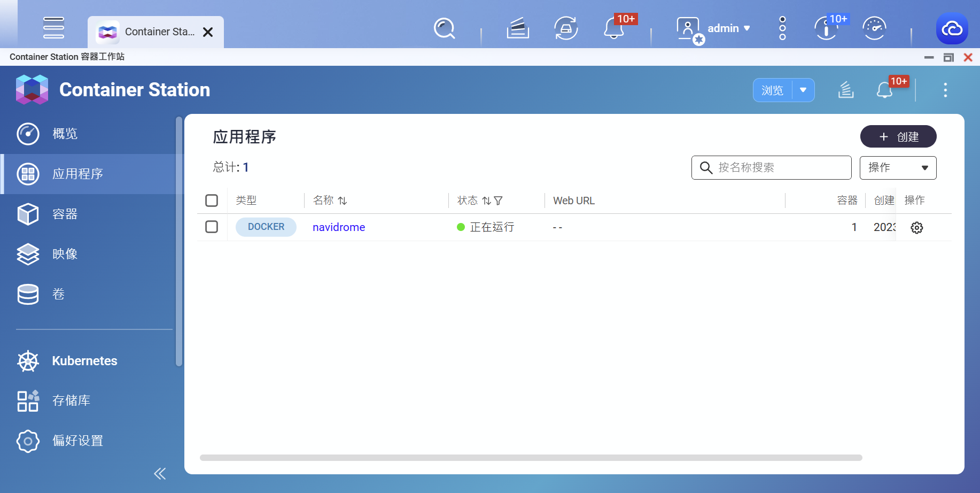Click the 卷 database icon
The height and width of the screenshot is (493, 980).
(x=28, y=294)
